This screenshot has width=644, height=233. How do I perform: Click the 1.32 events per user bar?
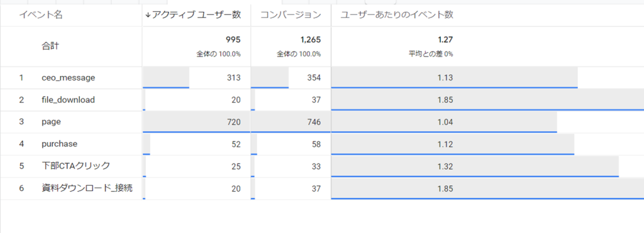click(475, 166)
